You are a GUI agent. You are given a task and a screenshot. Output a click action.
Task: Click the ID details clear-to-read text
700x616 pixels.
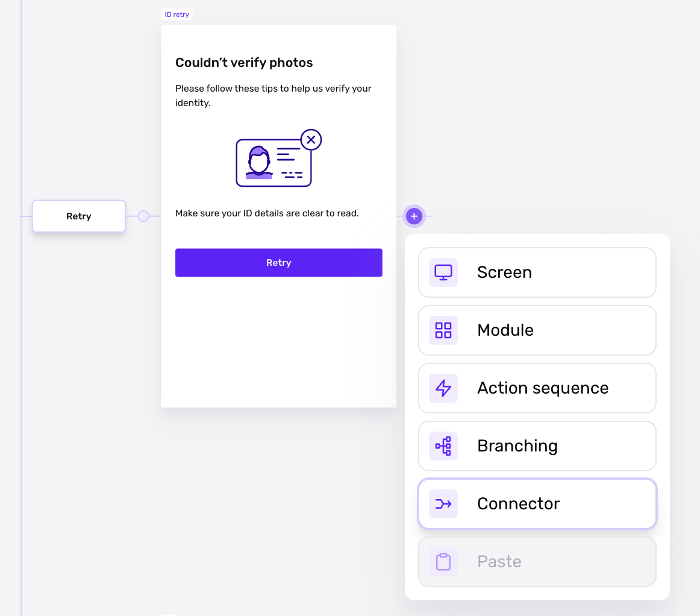click(x=267, y=213)
